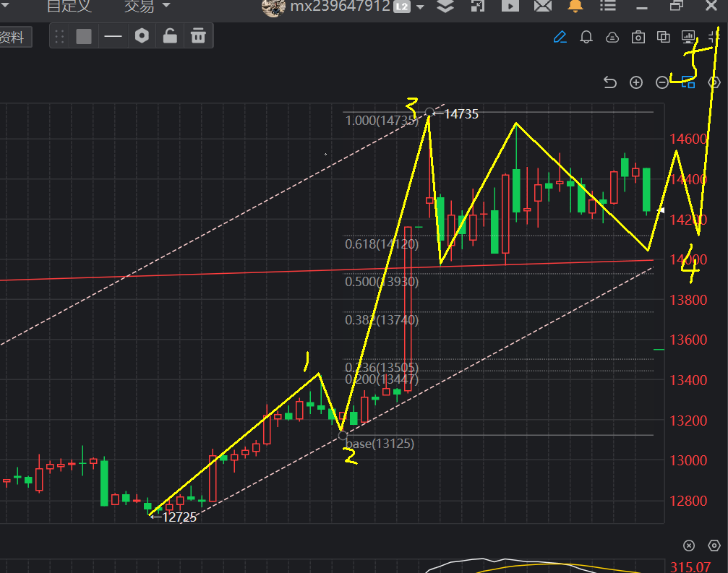The height and width of the screenshot is (573, 728).
Task: Click the 13000 price axis label
Action: click(x=688, y=460)
